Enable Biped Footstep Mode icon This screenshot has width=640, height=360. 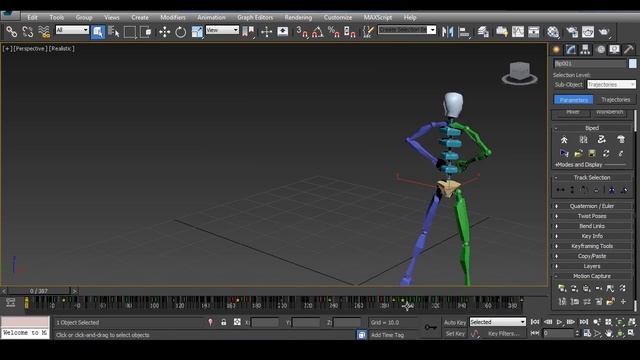pyautogui.click(x=583, y=140)
